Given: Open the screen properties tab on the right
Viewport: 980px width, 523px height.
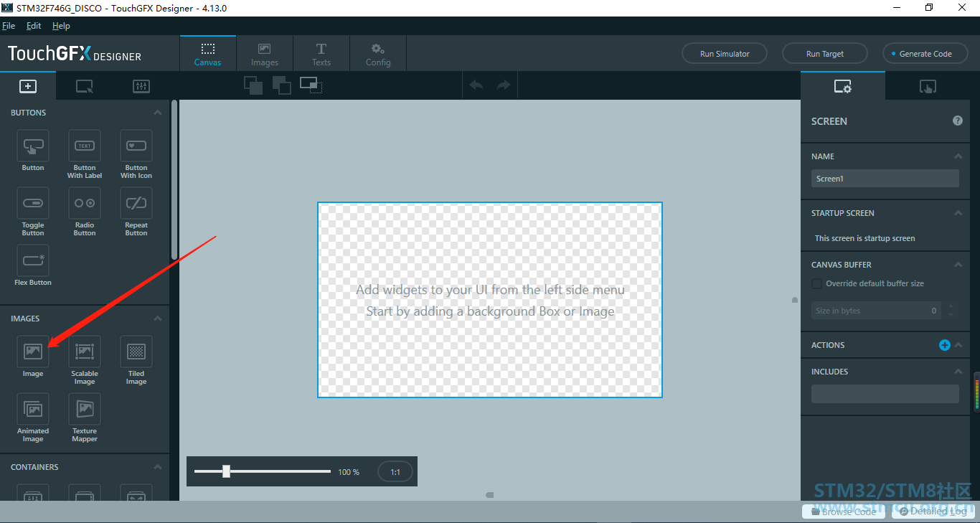Looking at the screenshot, I should pyautogui.click(x=843, y=86).
